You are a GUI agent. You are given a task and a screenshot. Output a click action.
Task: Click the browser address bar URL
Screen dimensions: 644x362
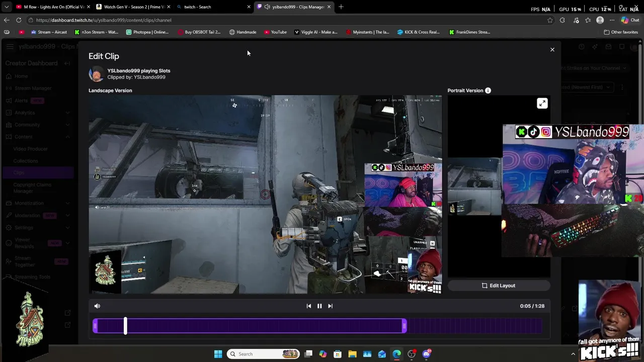(x=104, y=20)
